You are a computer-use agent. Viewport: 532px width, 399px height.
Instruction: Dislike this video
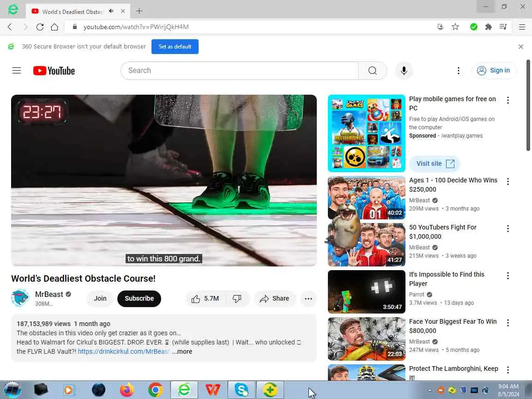tap(237, 299)
